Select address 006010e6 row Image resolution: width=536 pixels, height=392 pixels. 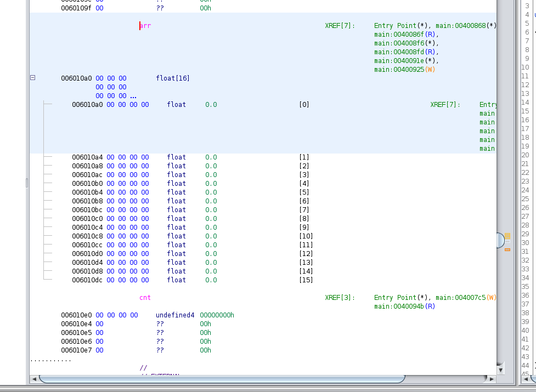click(76, 342)
